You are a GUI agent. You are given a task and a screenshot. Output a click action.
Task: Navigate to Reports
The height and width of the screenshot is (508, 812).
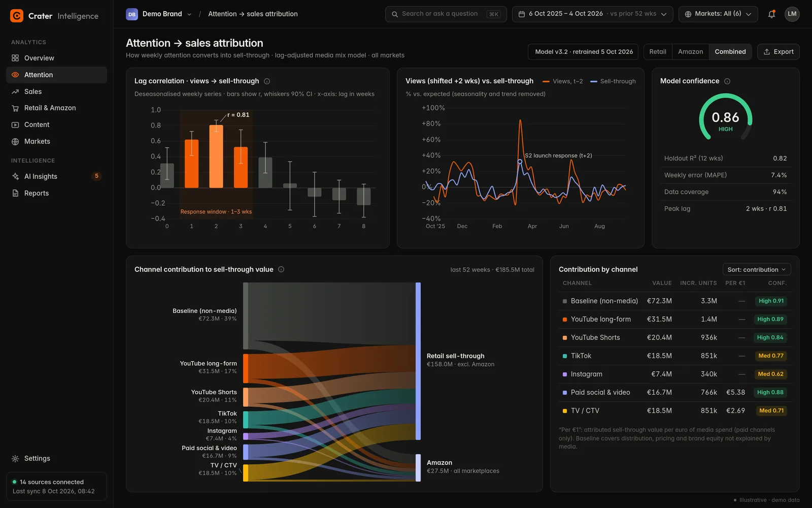56,193
